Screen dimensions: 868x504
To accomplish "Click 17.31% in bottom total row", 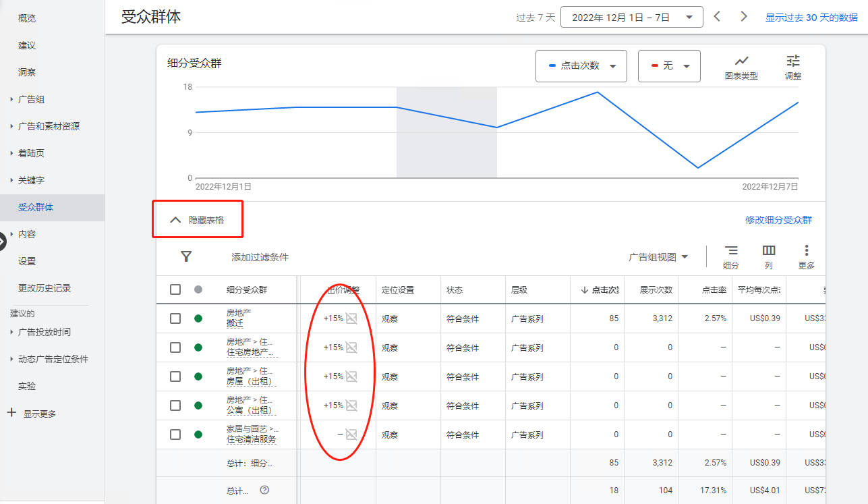I will [712, 491].
